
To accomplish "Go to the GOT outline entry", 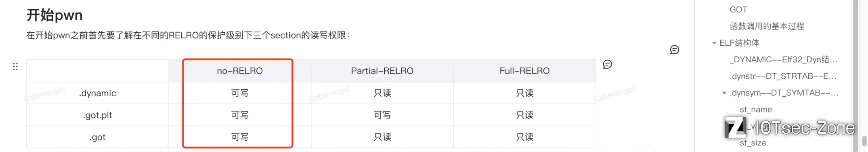I will (x=738, y=10).
